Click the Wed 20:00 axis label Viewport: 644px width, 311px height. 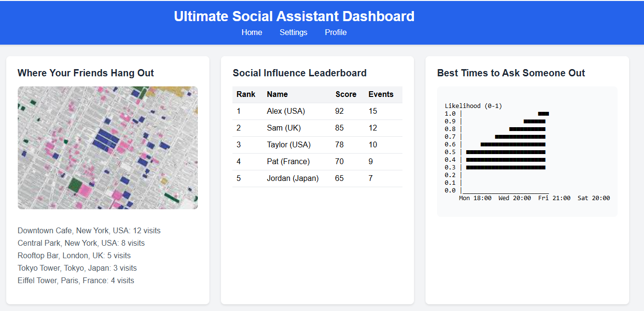click(515, 198)
